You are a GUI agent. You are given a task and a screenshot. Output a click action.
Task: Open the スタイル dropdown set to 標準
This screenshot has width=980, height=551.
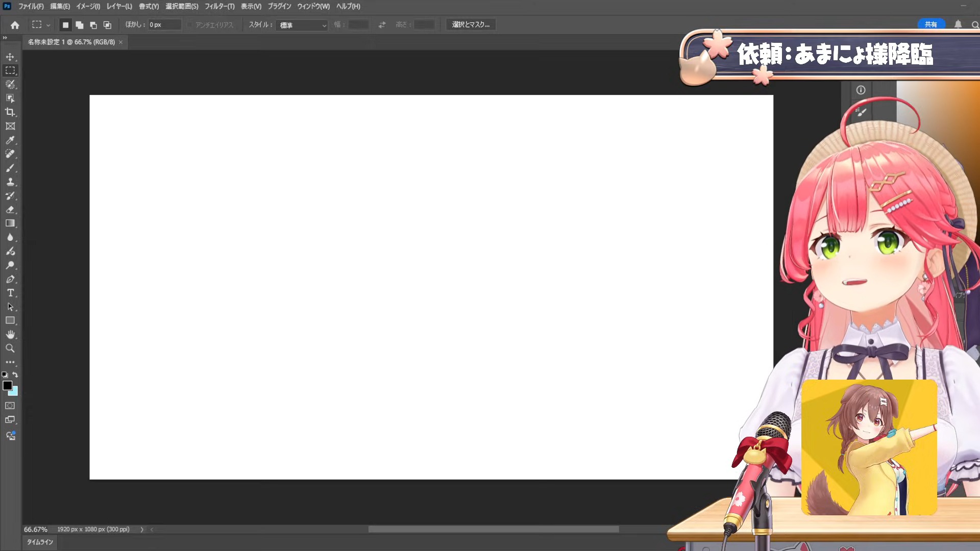(x=302, y=25)
